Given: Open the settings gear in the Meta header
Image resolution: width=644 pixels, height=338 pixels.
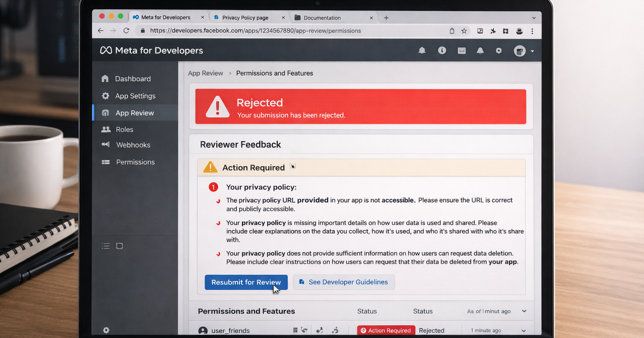Looking at the screenshot, I should tap(499, 50).
